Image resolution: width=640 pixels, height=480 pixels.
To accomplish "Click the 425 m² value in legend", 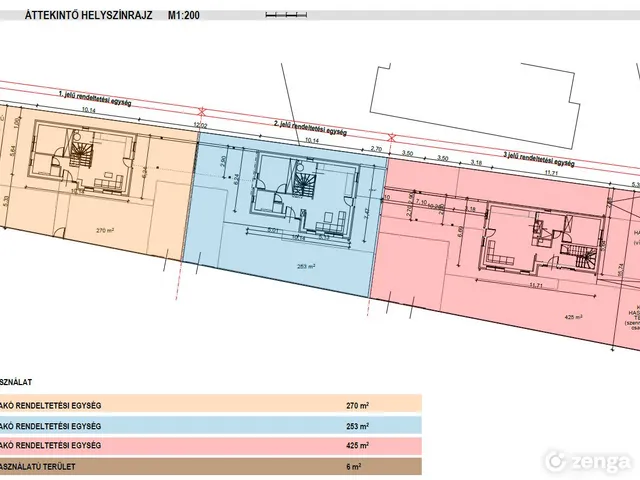I will point(358,445).
